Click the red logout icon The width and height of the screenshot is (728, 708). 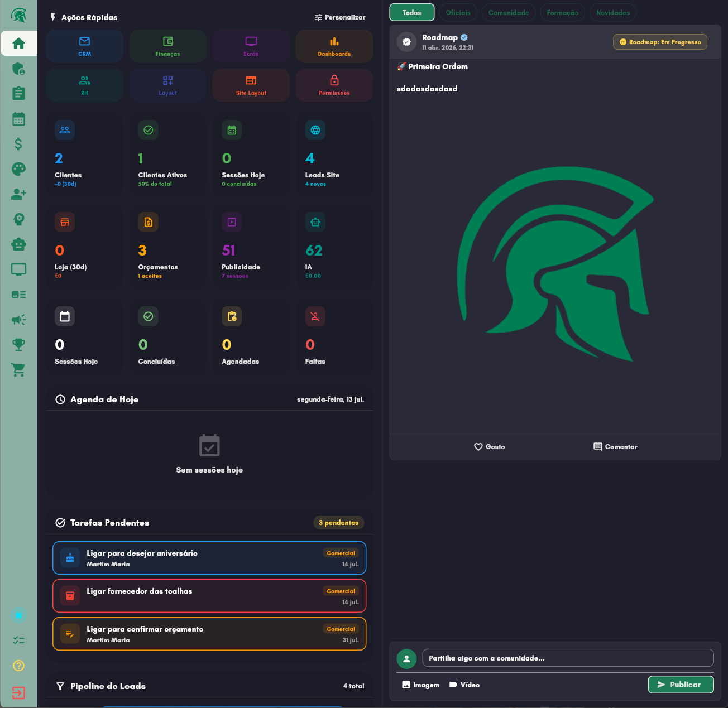click(x=18, y=693)
